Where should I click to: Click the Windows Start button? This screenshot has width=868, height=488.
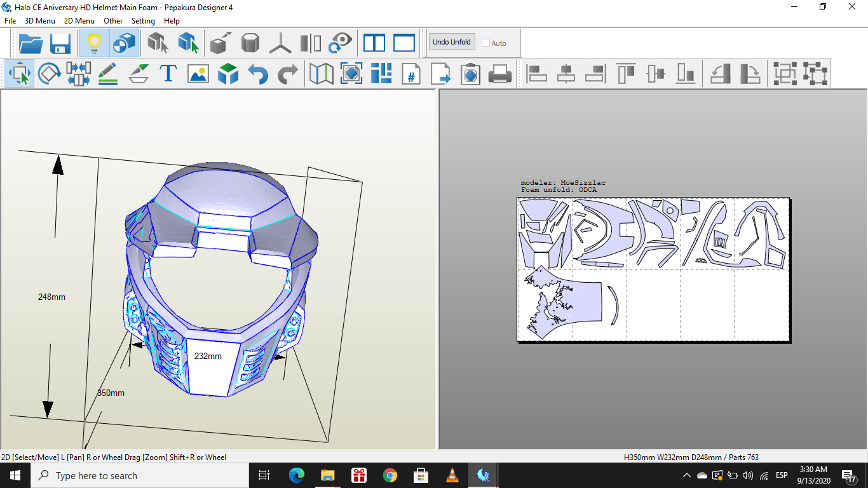point(15,475)
